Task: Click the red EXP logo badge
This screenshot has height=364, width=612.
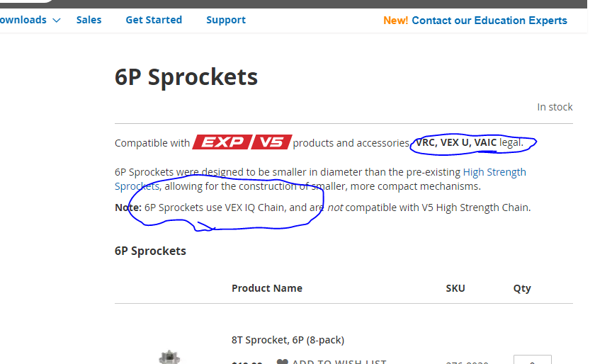Action: click(x=222, y=142)
